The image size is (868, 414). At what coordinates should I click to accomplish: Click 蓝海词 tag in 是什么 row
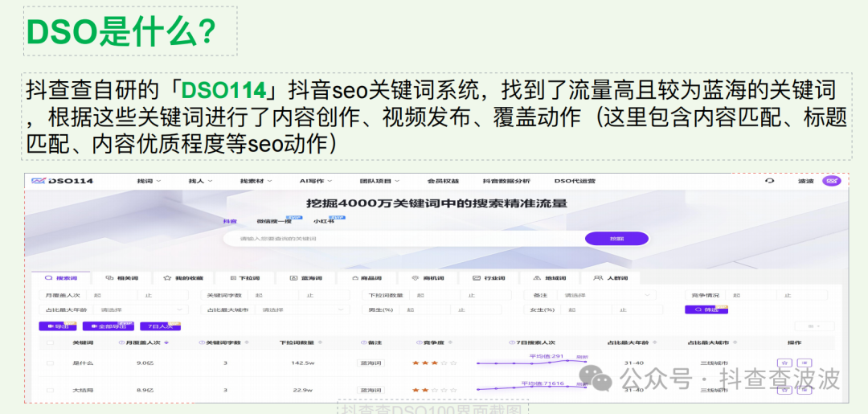click(x=371, y=363)
